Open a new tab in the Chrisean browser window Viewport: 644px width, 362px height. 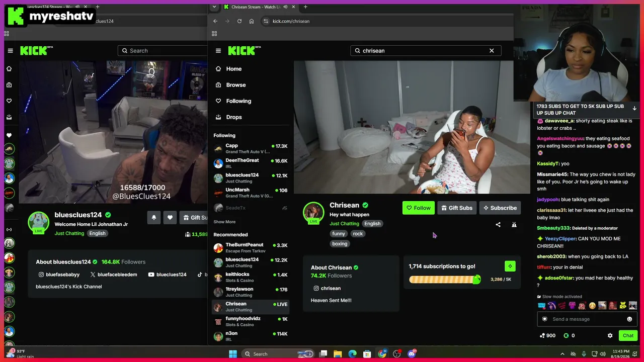[305, 7]
